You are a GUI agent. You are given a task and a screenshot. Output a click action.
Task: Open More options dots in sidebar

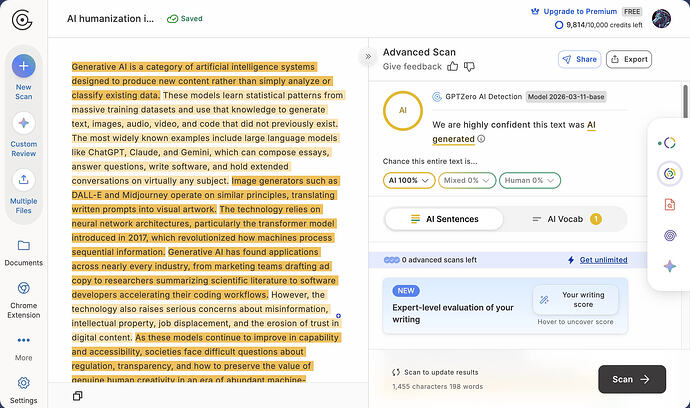click(x=24, y=340)
